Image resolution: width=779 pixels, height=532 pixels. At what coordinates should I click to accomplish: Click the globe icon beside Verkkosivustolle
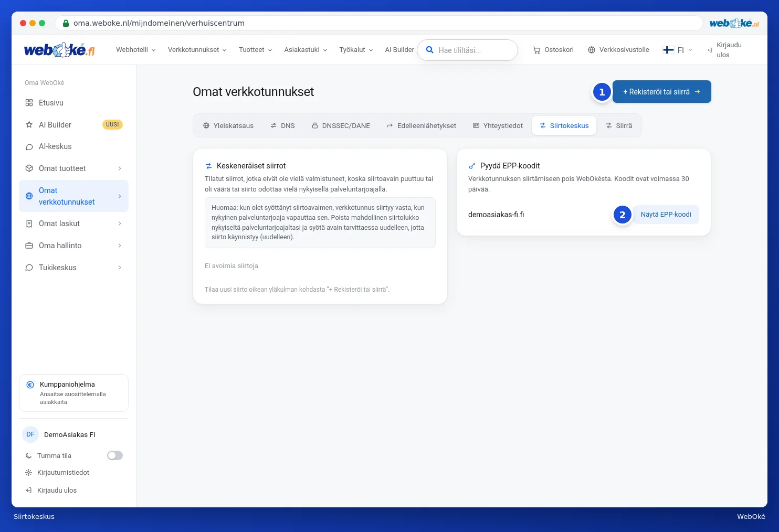592,50
